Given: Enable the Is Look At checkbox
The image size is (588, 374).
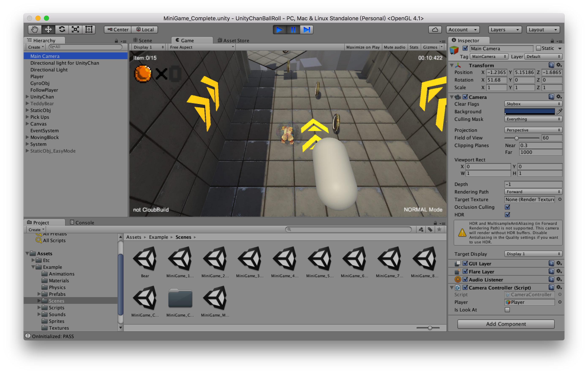Looking at the screenshot, I should click(507, 310).
